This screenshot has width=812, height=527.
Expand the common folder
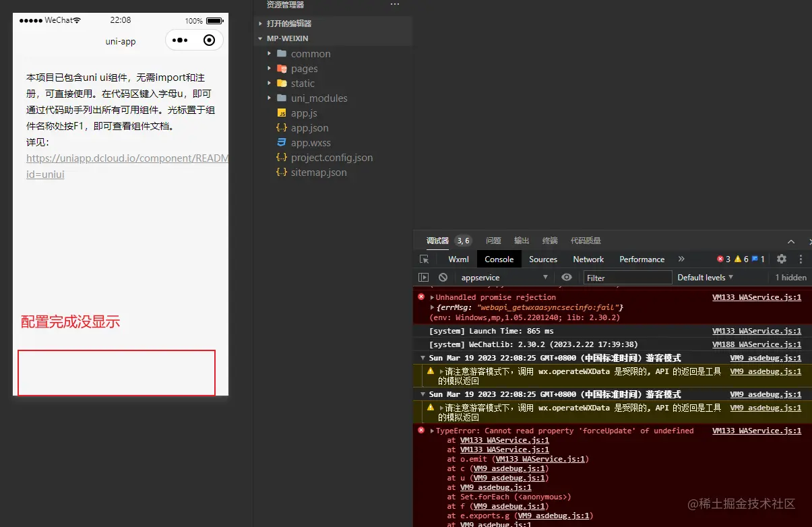coord(311,54)
